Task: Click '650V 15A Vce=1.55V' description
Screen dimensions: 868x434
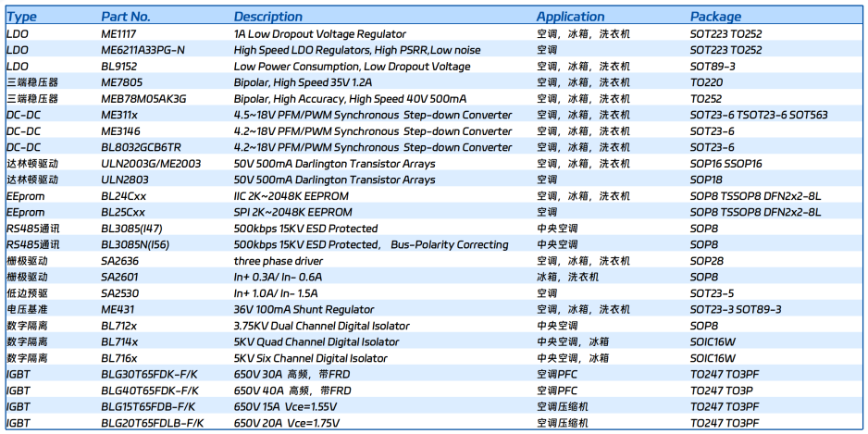Action: click(286, 407)
